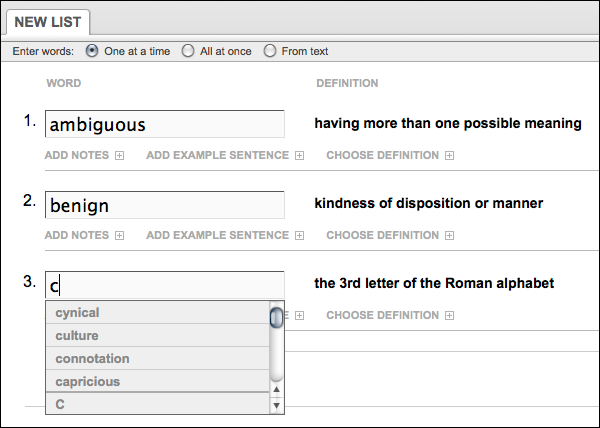Screen dimensions: 600x428
Task: Click plus icon beside Choose Definition for ambiguous
Action: 449,155
